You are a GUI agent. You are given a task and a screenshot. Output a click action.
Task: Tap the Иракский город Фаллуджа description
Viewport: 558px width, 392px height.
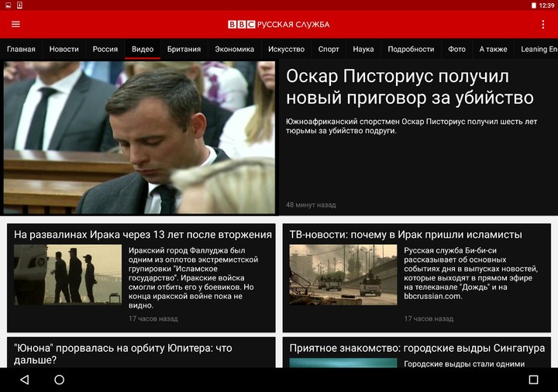click(x=193, y=278)
